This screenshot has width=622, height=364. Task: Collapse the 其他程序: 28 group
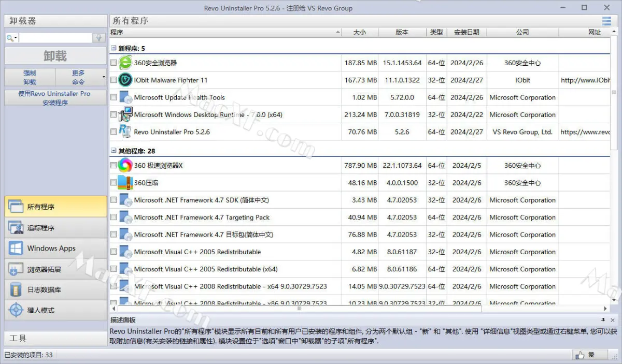tap(114, 151)
